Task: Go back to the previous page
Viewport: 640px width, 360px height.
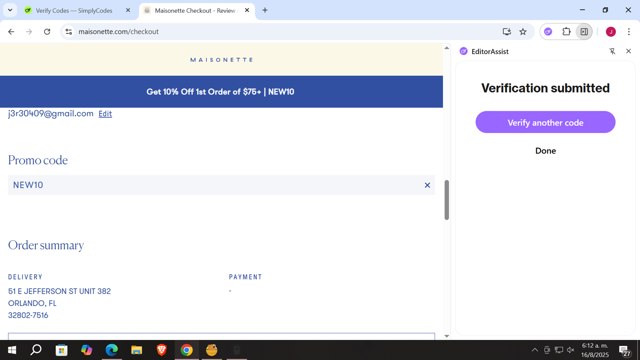Action: click(11, 31)
